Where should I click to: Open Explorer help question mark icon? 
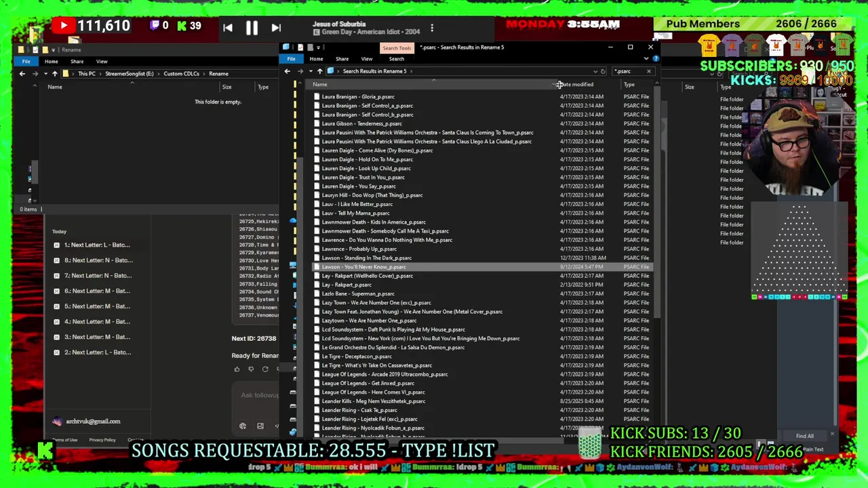pos(655,59)
